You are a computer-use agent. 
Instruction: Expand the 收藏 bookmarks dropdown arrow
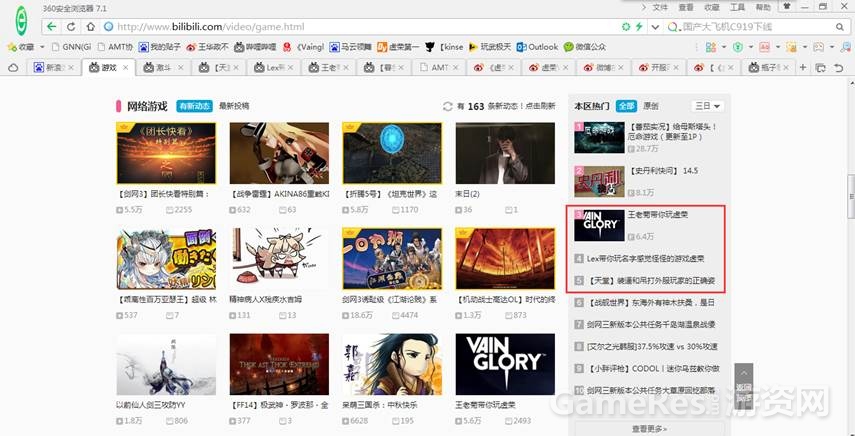coord(42,47)
